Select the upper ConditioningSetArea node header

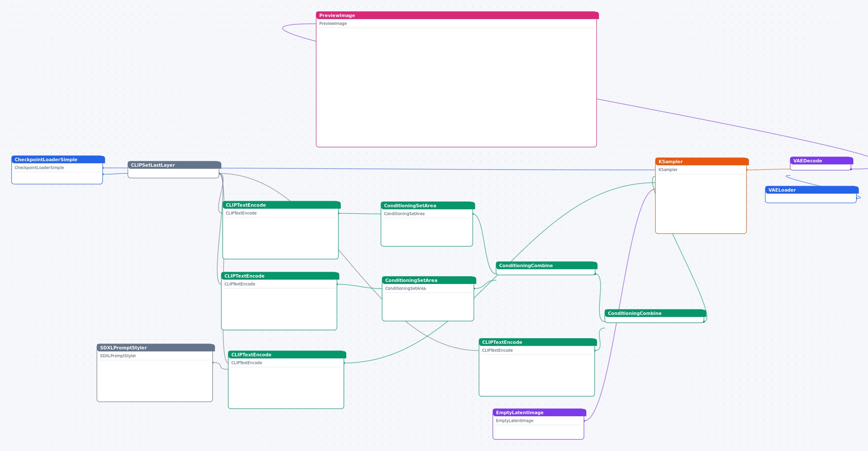click(428, 205)
